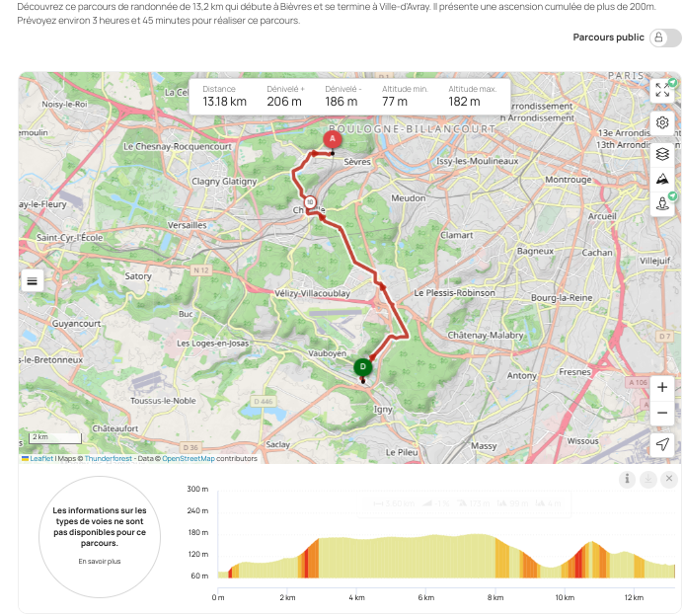Open map layers selector
The width and height of the screenshot is (684, 616).
pos(662,154)
